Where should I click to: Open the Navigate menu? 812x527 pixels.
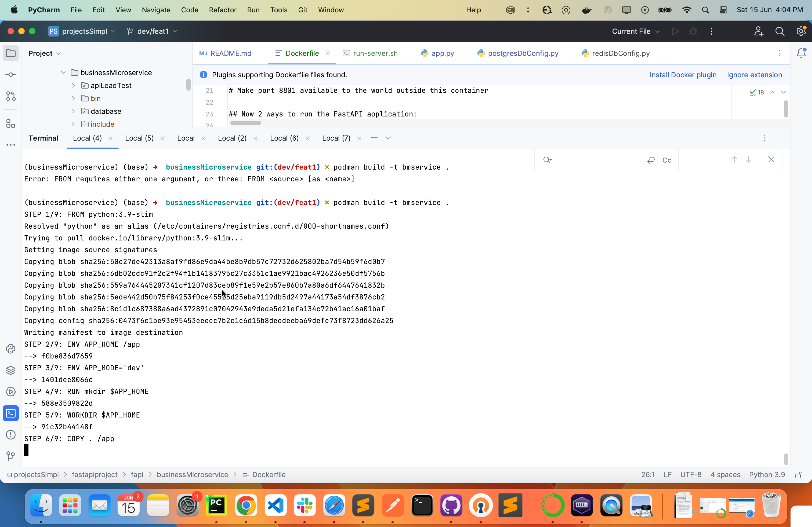156,10
